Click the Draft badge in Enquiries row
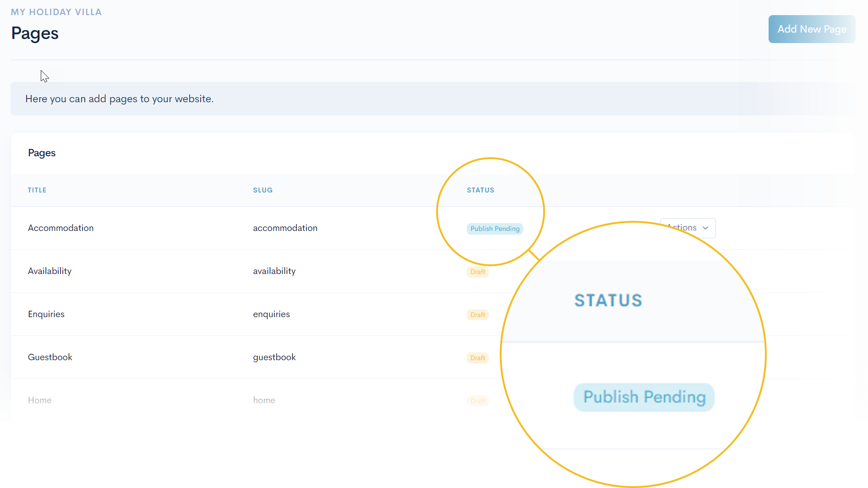This screenshot has width=868, height=488. pyautogui.click(x=477, y=315)
